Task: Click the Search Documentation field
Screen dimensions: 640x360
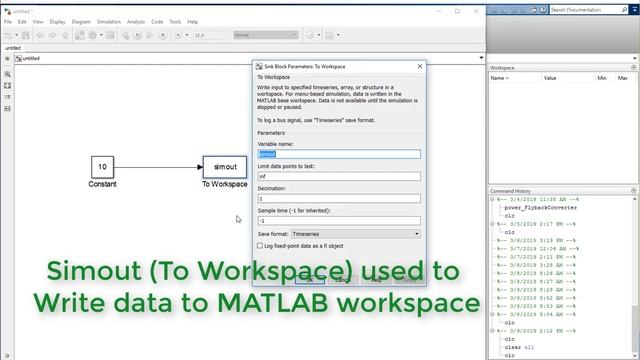Action: point(585,9)
